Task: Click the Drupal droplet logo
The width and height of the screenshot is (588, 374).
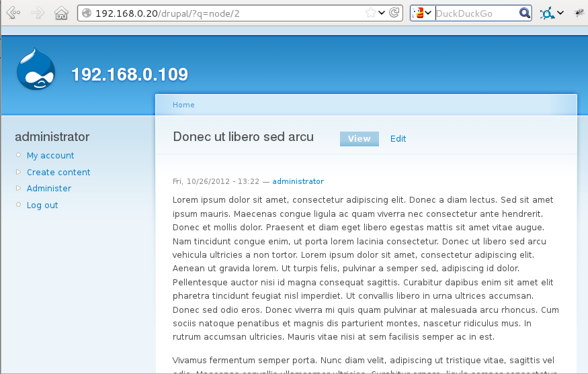Action: [36, 68]
